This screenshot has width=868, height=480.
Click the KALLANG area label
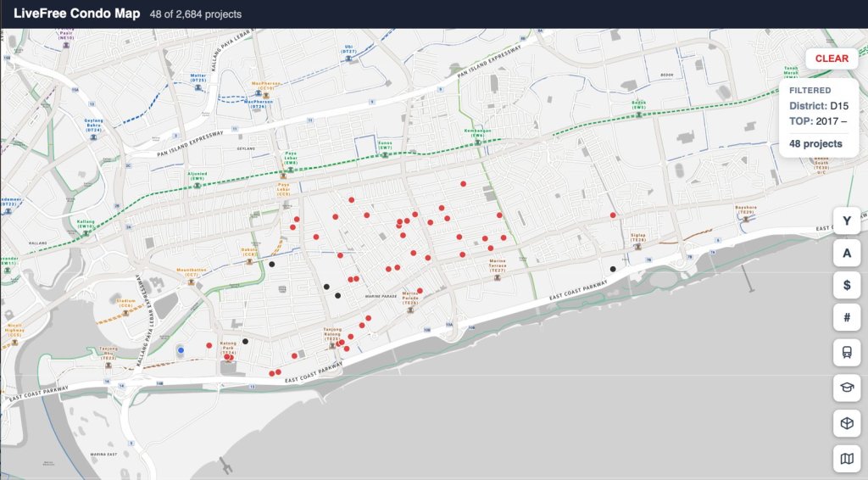(x=37, y=243)
